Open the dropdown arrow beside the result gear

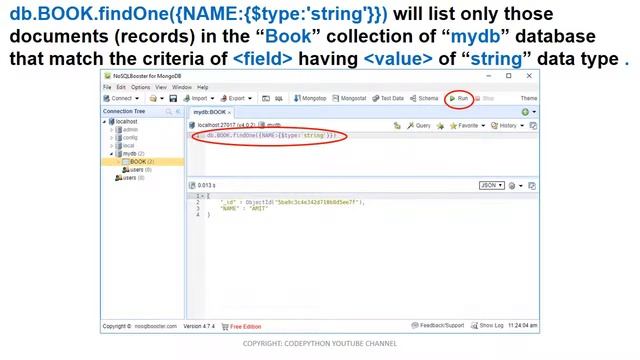click(x=520, y=186)
